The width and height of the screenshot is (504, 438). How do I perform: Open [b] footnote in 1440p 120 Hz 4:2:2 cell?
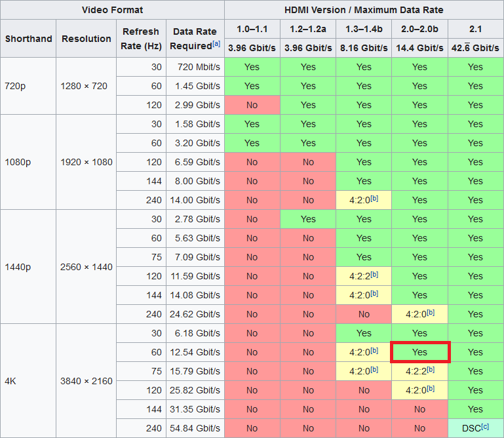point(374,274)
